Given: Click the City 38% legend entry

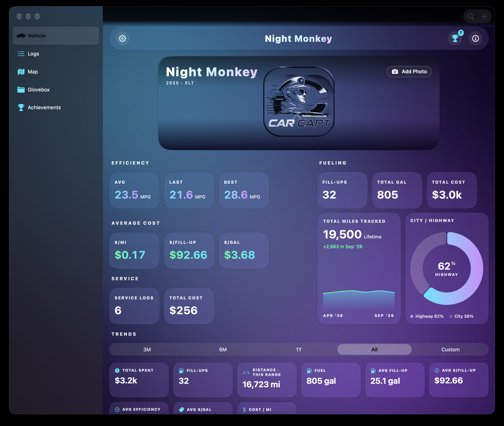Looking at the screenshot, I should tap(461, 316).
